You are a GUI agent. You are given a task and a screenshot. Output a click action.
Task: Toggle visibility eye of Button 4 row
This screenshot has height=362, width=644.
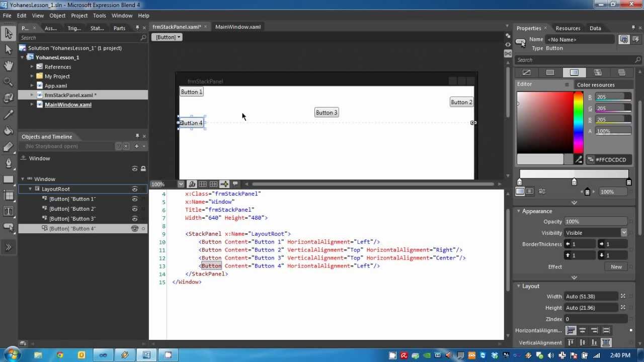click(135, 229)
